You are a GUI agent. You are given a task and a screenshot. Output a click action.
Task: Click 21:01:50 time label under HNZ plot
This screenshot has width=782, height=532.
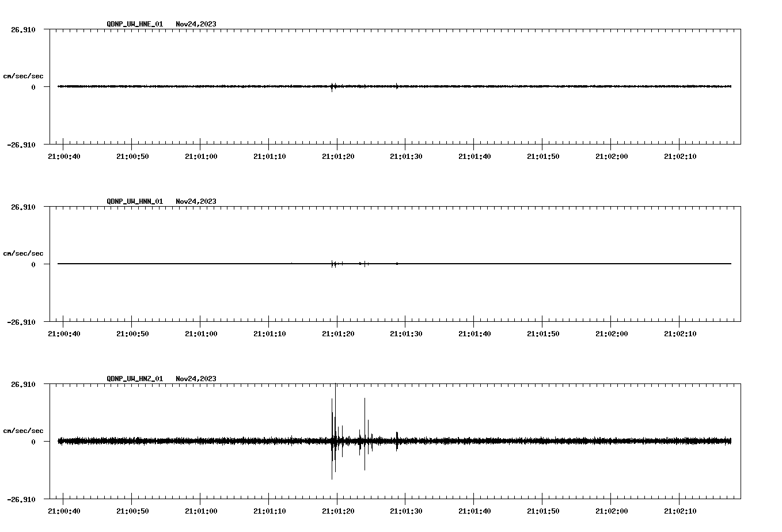tap(543, 511)
